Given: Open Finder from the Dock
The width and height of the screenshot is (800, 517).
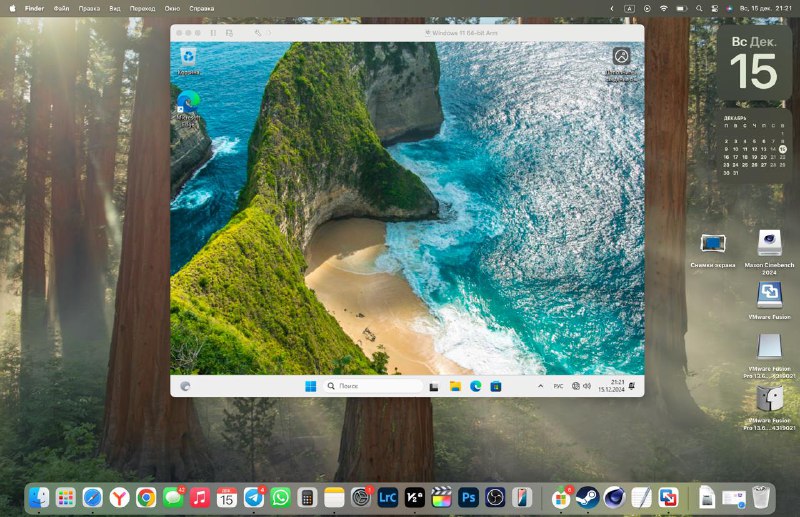Looking at the screenshot, I should point(39,498).
